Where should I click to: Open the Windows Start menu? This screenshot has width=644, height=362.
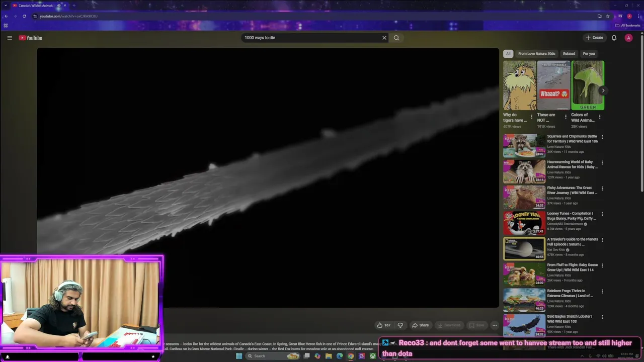click(x=239, y=356)
